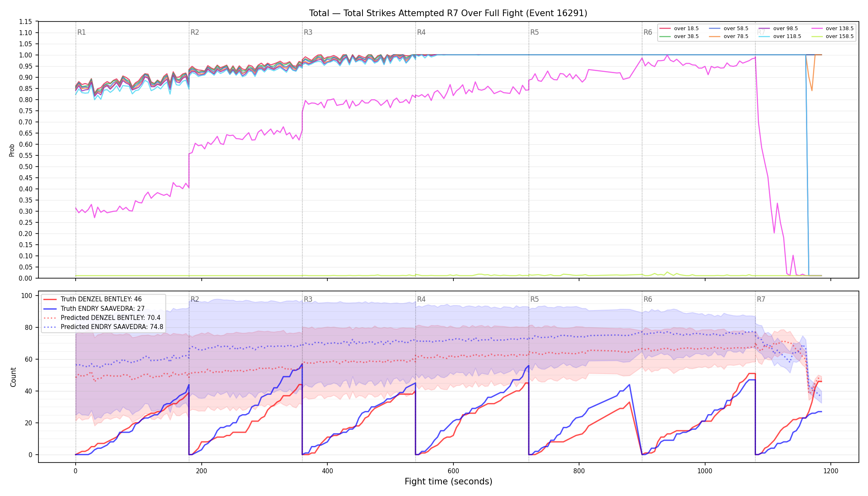Click the R3 round label in Count chart

[308, 300]
